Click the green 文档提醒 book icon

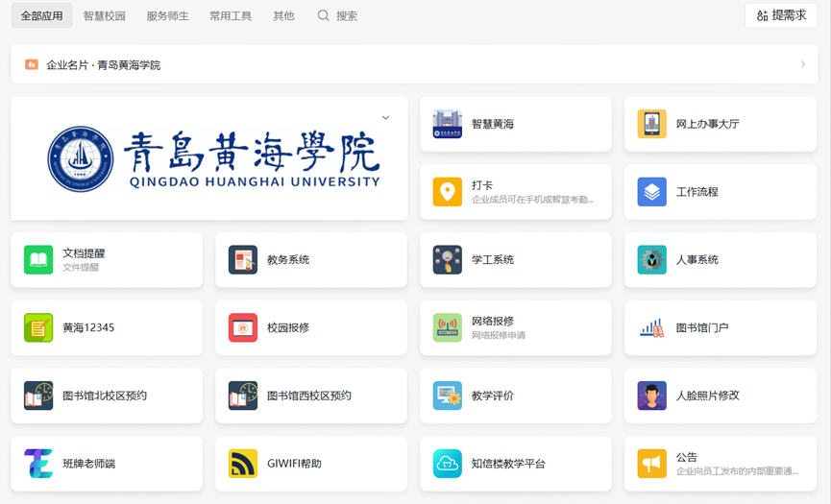coord(38,259)
